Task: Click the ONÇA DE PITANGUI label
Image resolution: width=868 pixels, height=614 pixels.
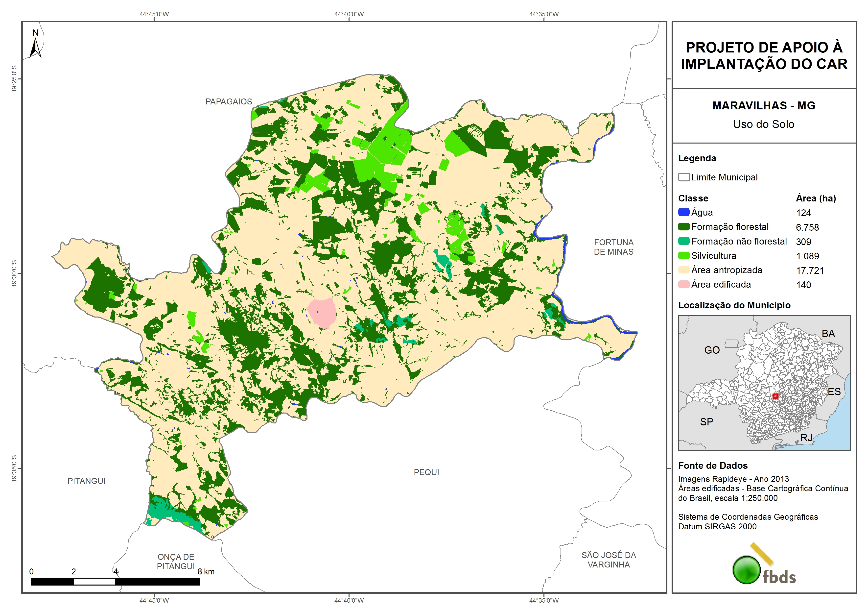Action: (x=175, y=562)
